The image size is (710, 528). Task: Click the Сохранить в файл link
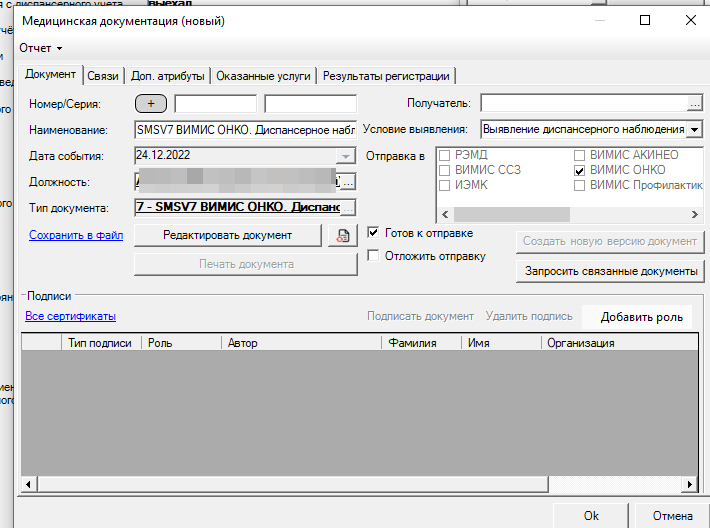[76, 235]
